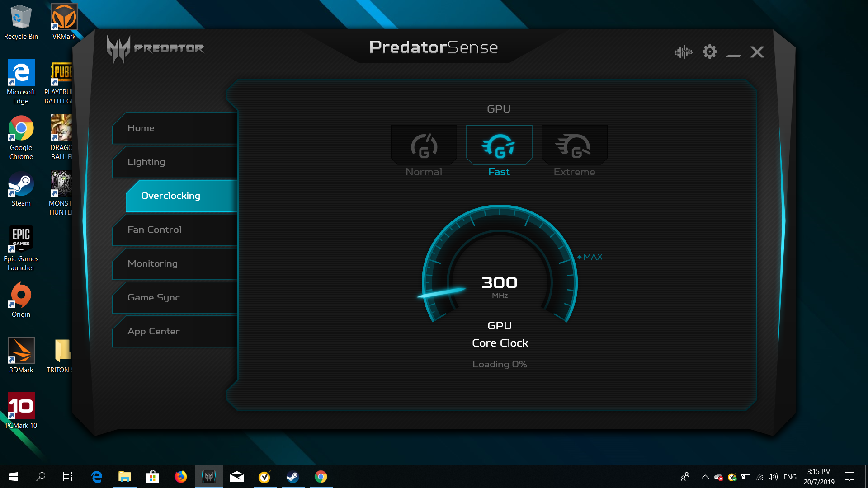The width and height of the screenshot is (868, 488).
Task: Click the MAX marker on the gauge
Action: (590, 257)
